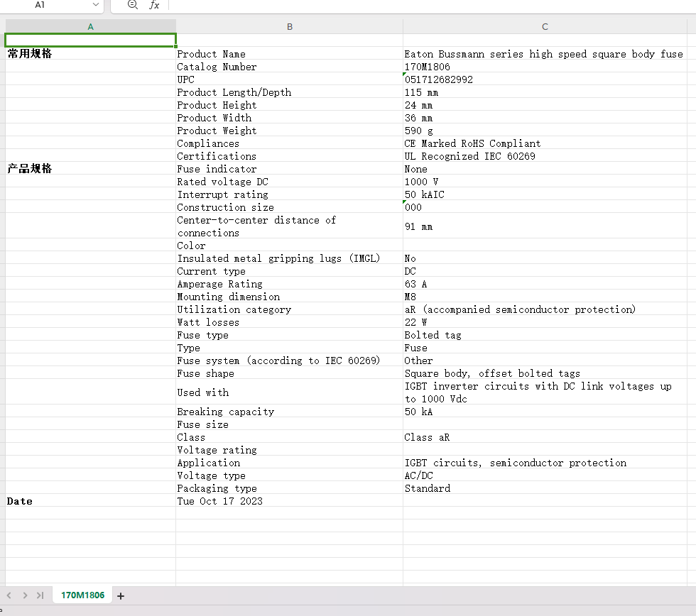Select CE Marked RoHS Compliant cell
The width and height of the screenshot is (696, 616).
tap(545, 143)
